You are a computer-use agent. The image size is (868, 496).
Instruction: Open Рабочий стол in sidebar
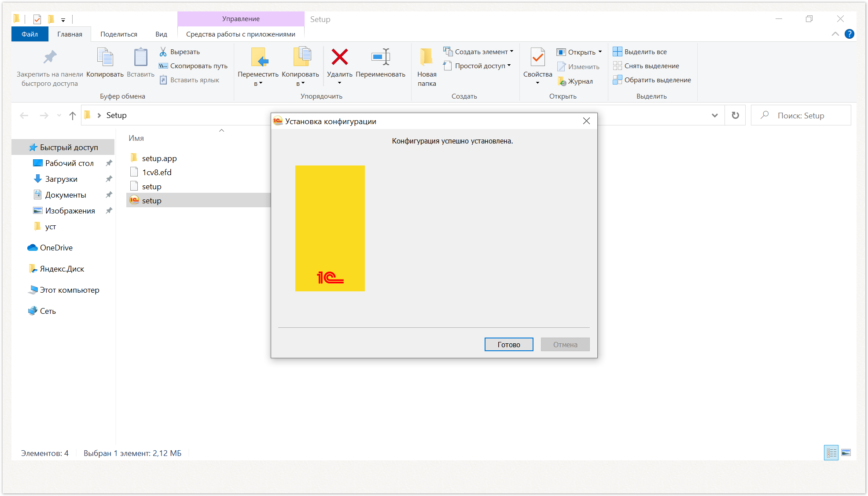click(69, 163)
